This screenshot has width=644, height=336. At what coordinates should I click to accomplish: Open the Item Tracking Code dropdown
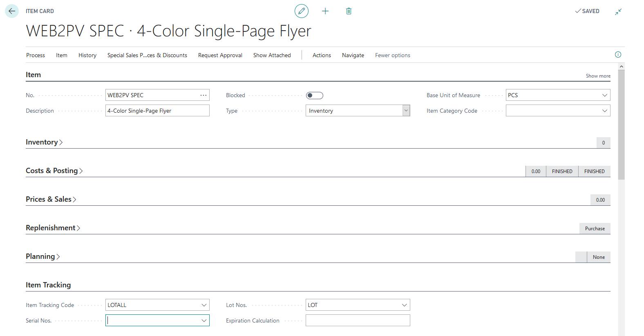pyautogui.click(x=203, y=305)
